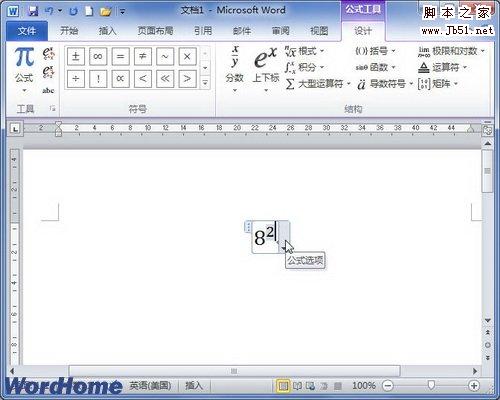Viewport: 500px width, 400px height.
Task: Insert the infinity ∞ symbol
Action: click(x=98, y=56)
